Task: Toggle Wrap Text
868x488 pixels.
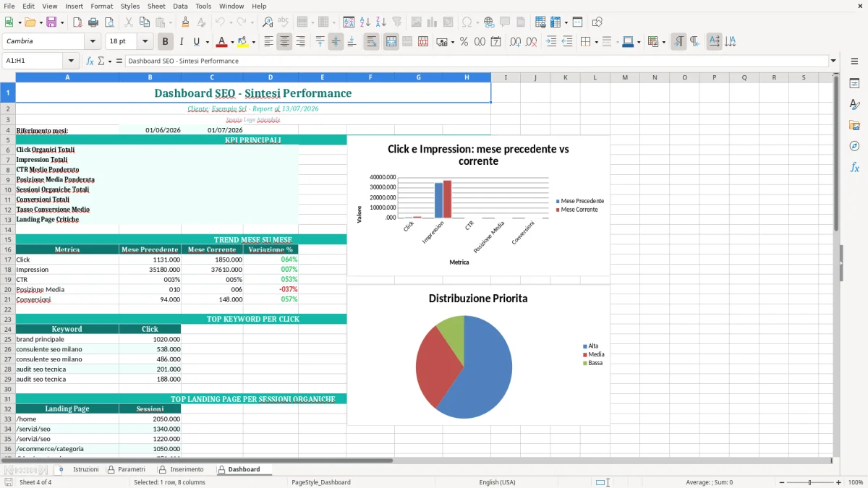Action: [x=372, y=42]
